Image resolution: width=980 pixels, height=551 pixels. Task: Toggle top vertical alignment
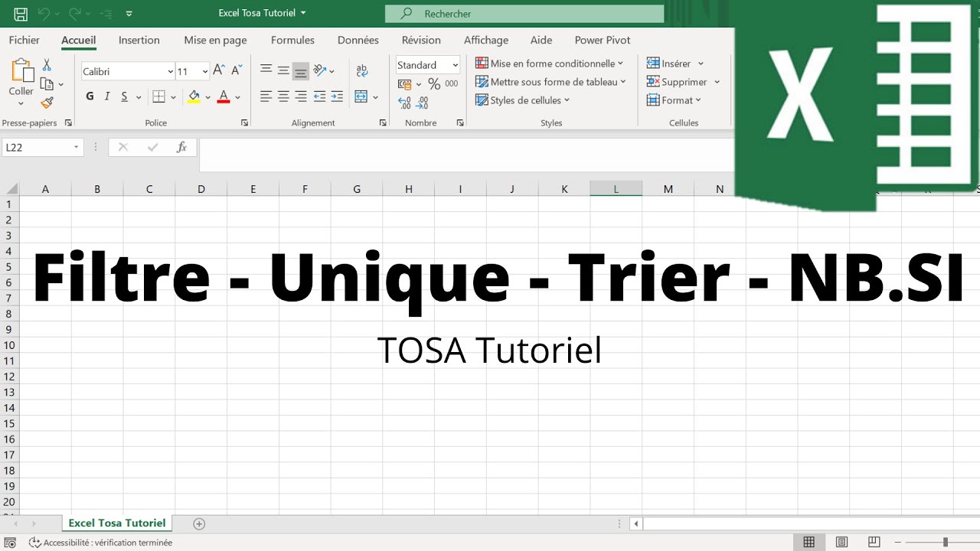(x=266, y=70)
